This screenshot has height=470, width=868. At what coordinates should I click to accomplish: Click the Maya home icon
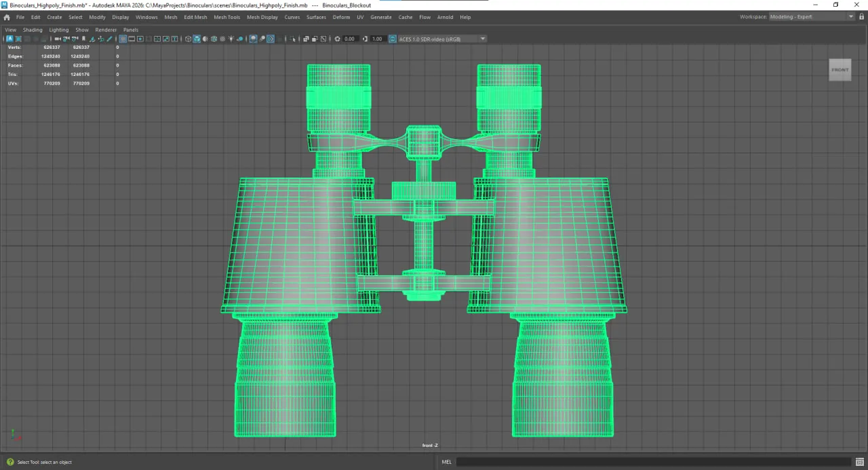pos(7,17)
